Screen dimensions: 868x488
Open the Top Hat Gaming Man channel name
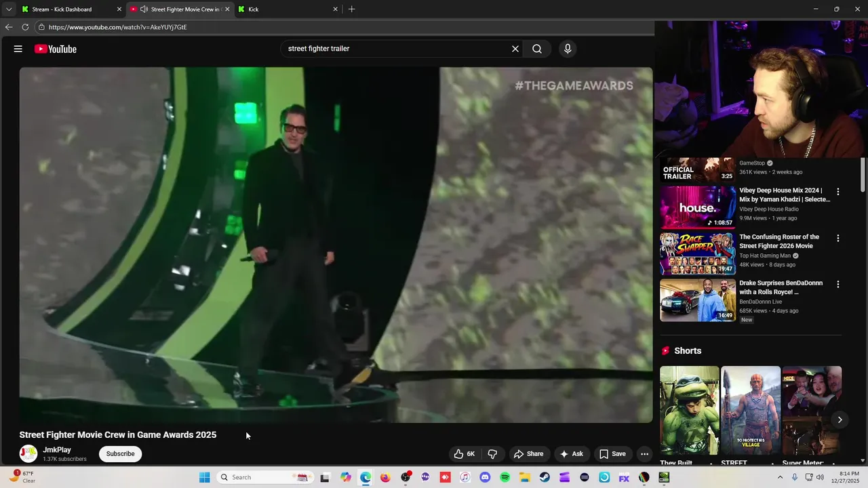[765, 256]
